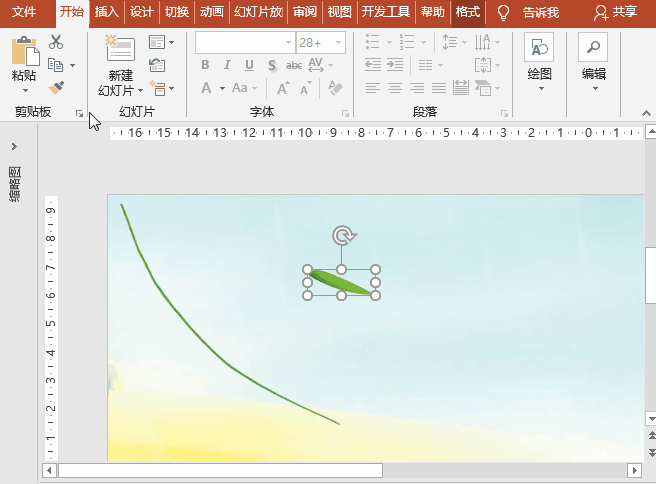The image size is (656, 484).
Task: Click the Align Text icon
Action: pos(483,65)
